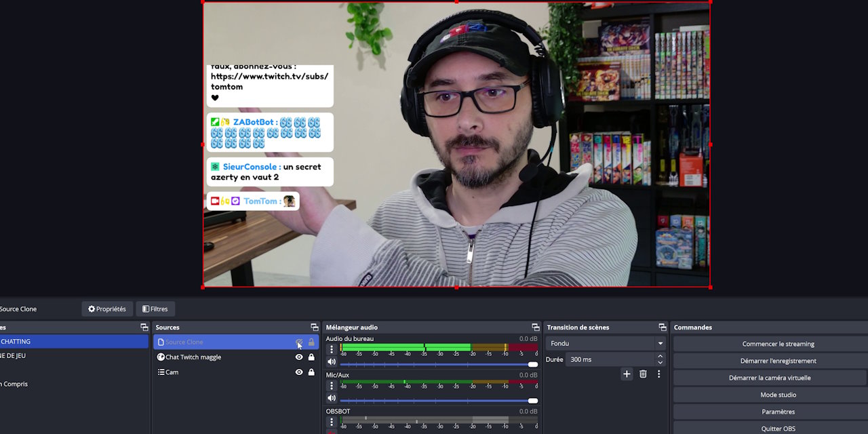Add a scene transition with plus icon
The height and width of the screenshot is (434, 868).
tap(627, 374)
